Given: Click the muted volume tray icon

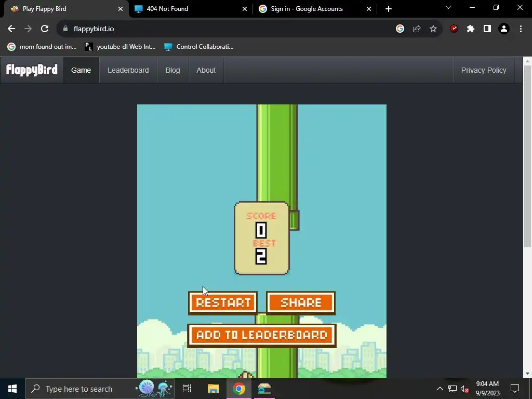Looking at the screenshot, I should (x=464, y=389).
